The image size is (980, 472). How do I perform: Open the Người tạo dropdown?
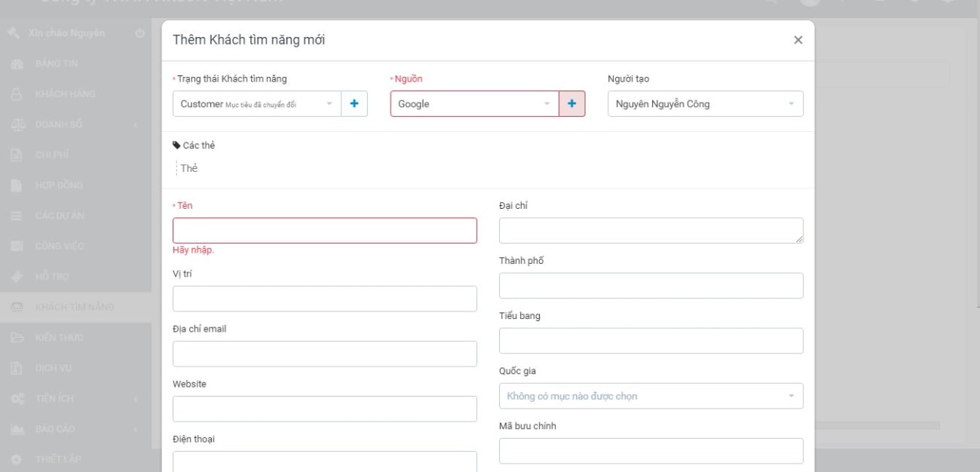705,104
